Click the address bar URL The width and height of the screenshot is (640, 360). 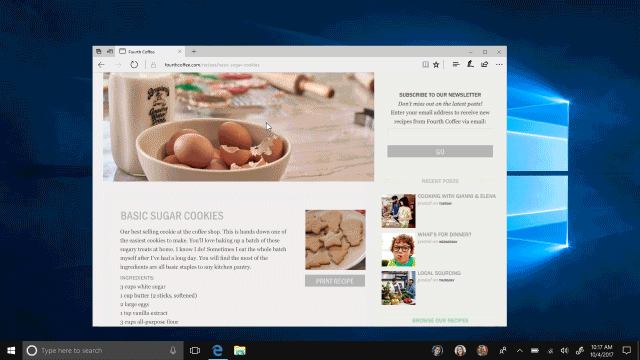click(x=212, y=65)
